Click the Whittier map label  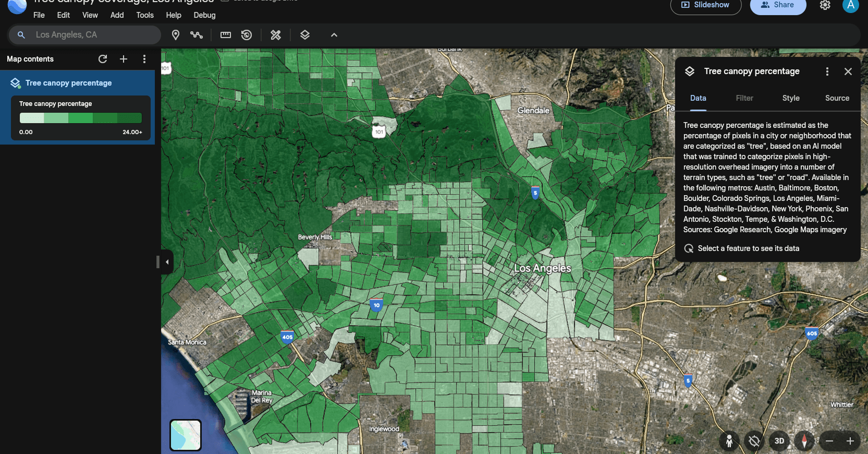(842, 405)
